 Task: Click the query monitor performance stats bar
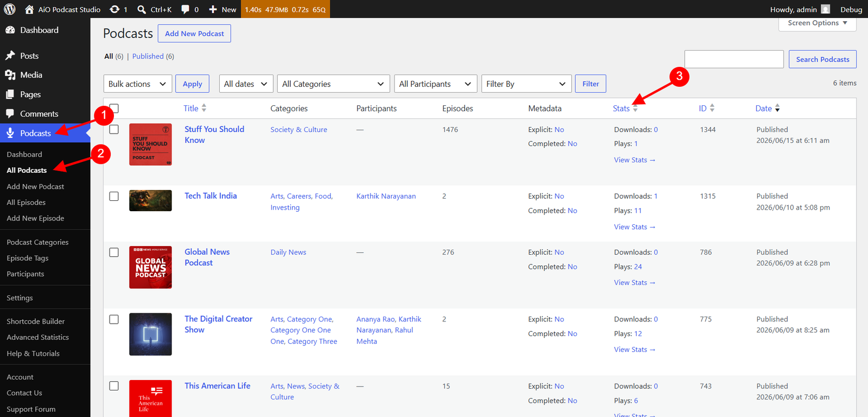click(285, 9)
